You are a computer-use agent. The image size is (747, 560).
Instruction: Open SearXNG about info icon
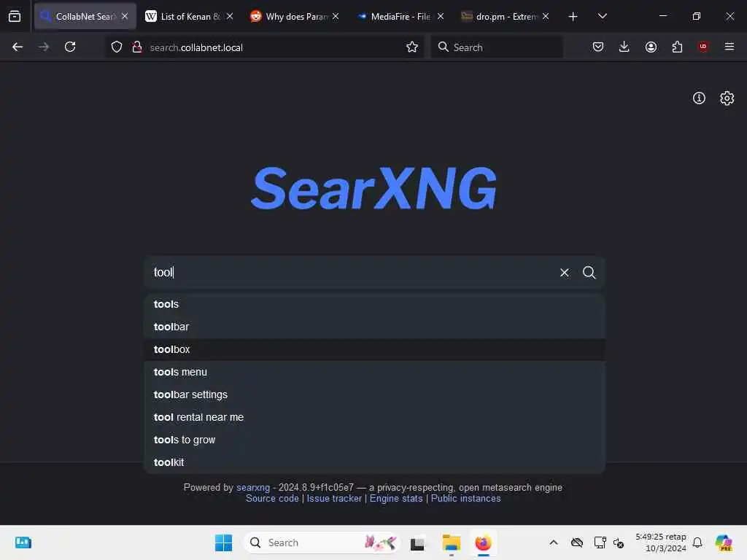(x=698, y=98)
